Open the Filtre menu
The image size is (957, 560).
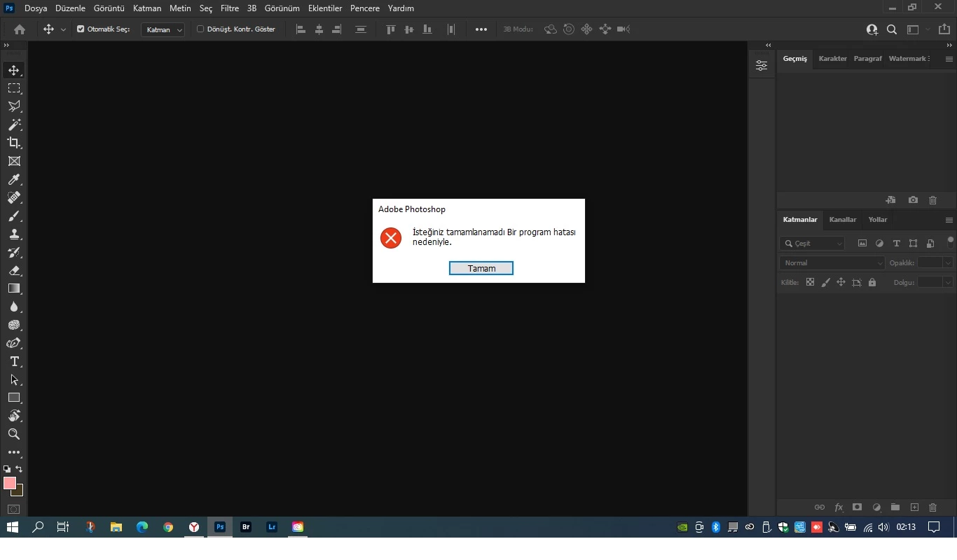coord(230,8)
